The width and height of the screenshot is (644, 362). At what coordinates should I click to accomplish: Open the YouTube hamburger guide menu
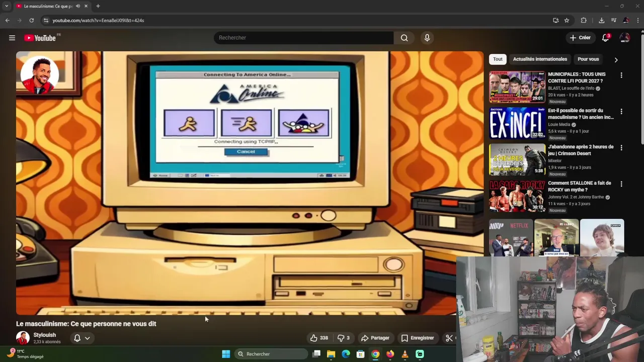click(12, 38)
